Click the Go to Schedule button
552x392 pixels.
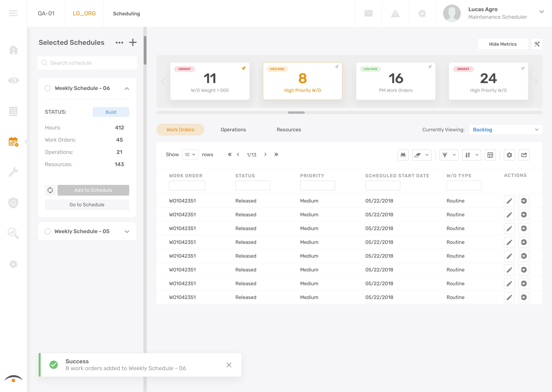pyautogui.click(x=87, y=205)
